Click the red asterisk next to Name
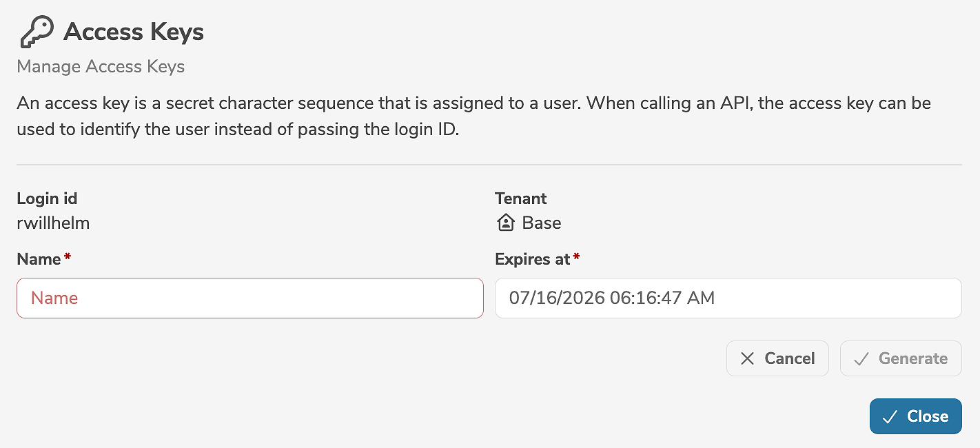 pyautogui.click(x=68, y=258)
